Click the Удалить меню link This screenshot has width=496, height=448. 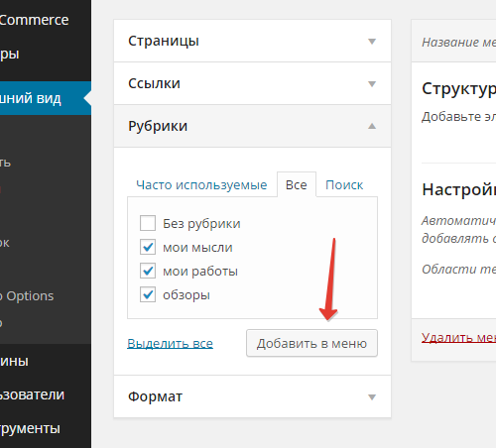pos(458,337)
